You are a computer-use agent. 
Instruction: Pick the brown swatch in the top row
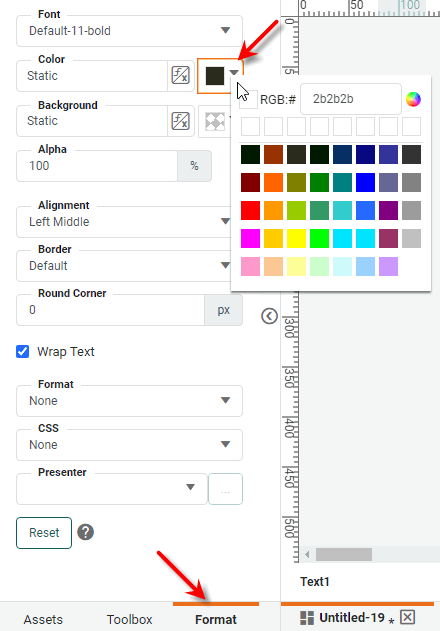(x=273, y=155)
